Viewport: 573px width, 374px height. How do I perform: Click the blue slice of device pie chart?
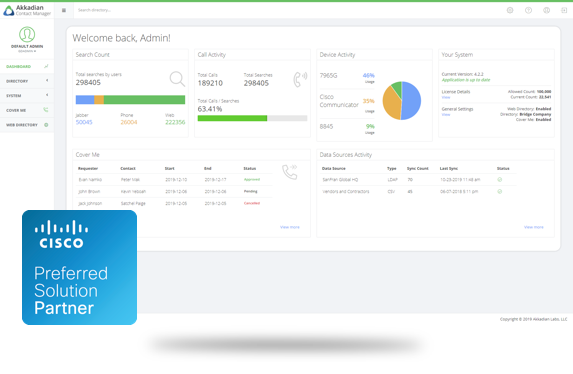(x=411, y=101)
